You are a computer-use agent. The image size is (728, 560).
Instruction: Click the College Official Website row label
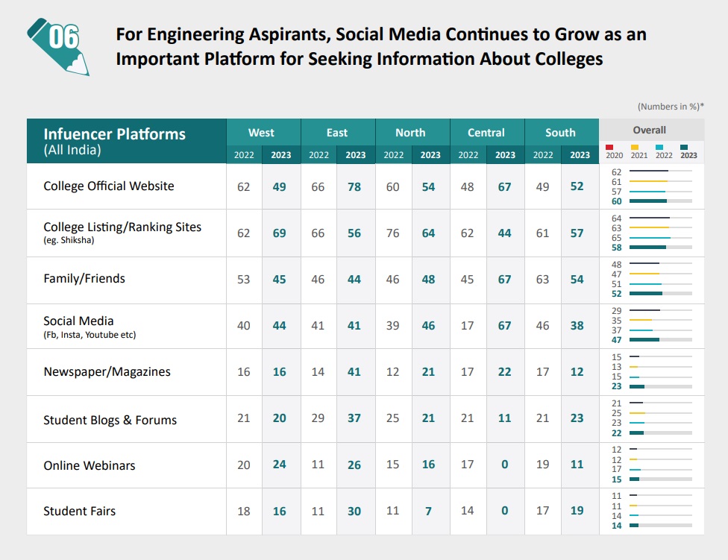pyautogui.click(x=108, y=186)
